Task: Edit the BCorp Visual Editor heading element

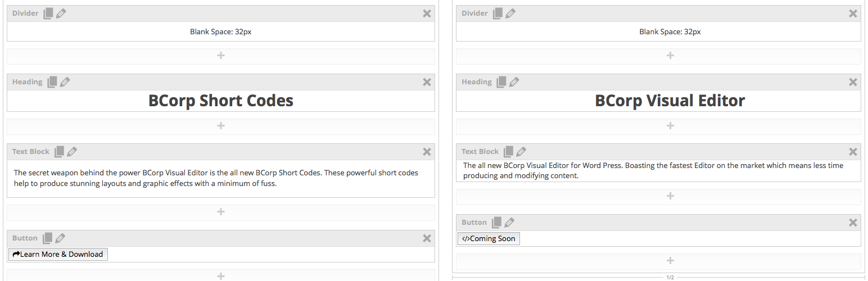Action: (x=514, y=82)
